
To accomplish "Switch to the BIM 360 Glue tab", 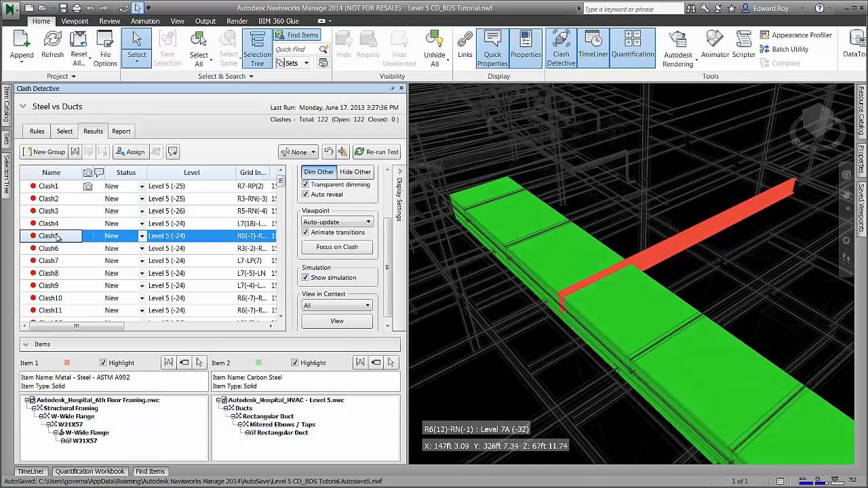I will point(279,21).
